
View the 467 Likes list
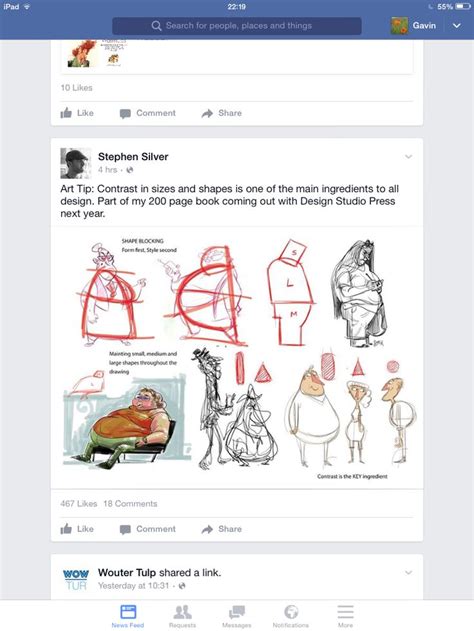pos(78,503)
